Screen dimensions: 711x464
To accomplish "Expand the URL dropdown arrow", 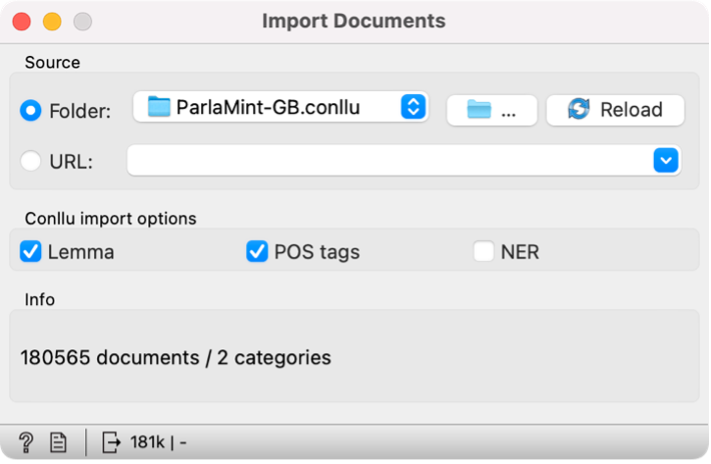I will (x=666, y=159).
